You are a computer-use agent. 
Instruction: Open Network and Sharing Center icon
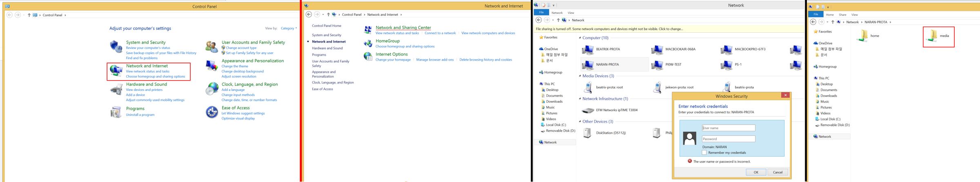point(368,29)
